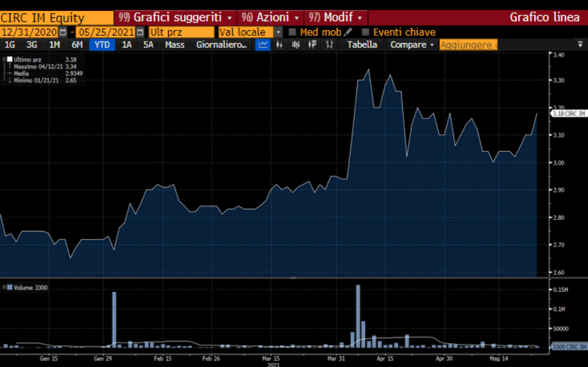Screen dimensions: 588x367
Task: Open the Azioni menu
Action: click(x=272, y=17)
